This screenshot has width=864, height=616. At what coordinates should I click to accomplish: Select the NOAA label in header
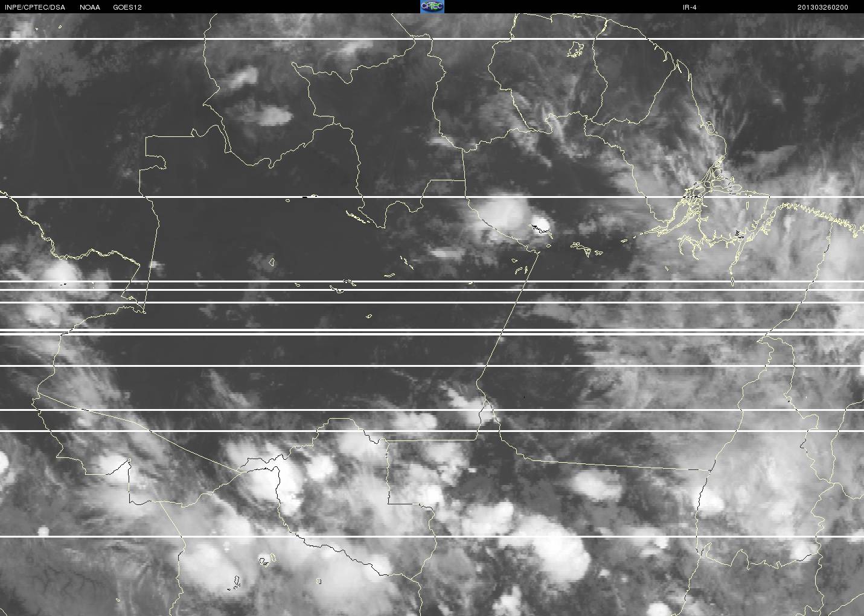pos(90,7)
